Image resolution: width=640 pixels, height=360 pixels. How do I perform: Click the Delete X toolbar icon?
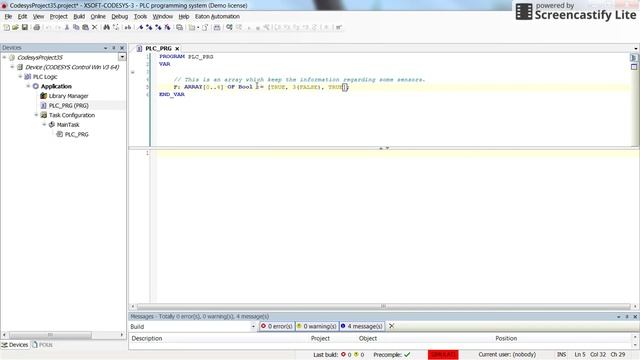[x=95, y=27]
